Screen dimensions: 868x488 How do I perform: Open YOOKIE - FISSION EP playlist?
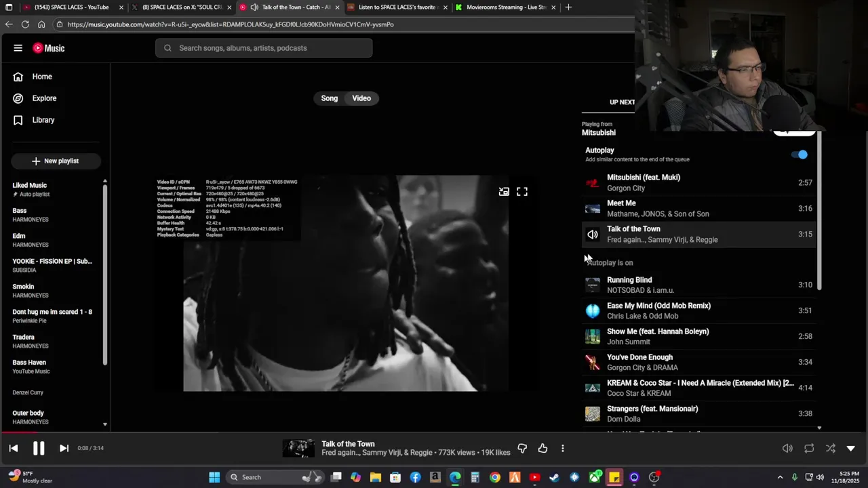56,265
